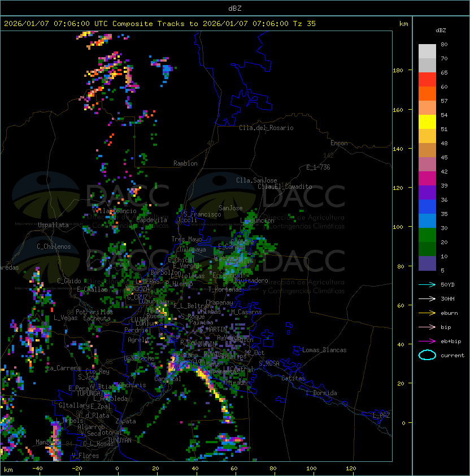
Task: Click the Lomas_Blancas location label
Action: 324,350
